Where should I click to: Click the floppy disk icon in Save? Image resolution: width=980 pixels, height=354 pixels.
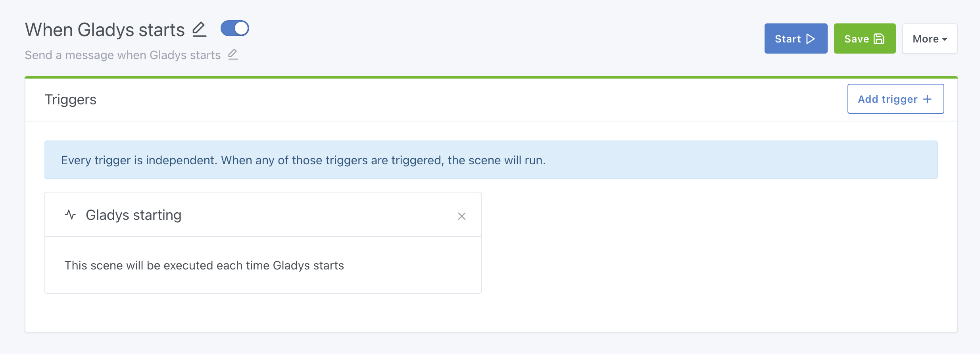[879, 39]
